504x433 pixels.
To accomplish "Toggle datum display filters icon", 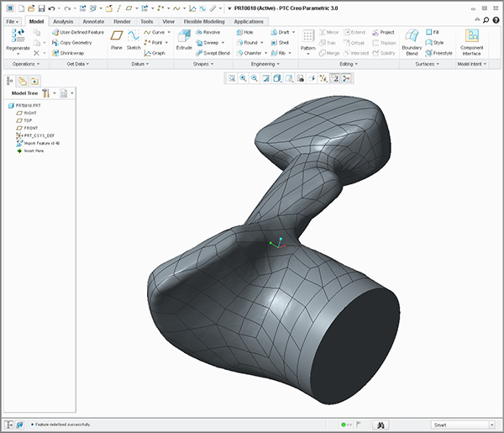I will click(x=323, y=78).
